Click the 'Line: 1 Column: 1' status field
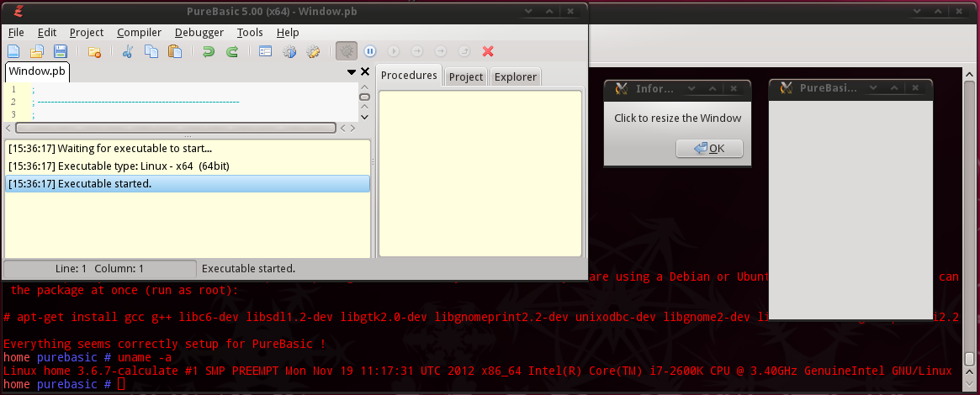 point(99,269)
